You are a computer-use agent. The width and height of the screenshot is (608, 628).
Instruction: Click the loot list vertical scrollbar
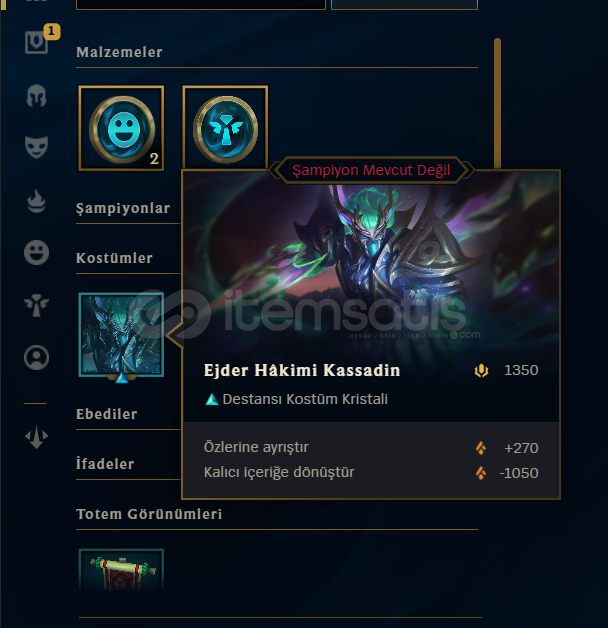[497, 103]
